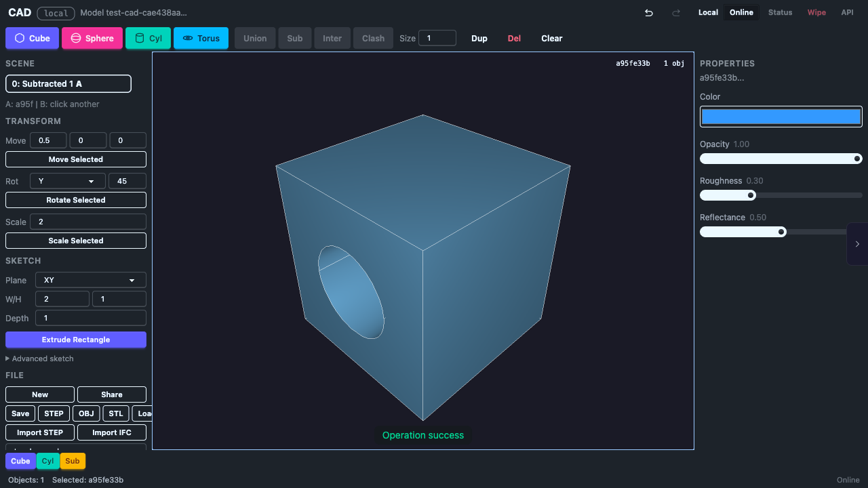Image resolution: width=868 pixels, height=488 pixels.
Task: Click the scene item Subtracted 1 A
Action: 68,83
